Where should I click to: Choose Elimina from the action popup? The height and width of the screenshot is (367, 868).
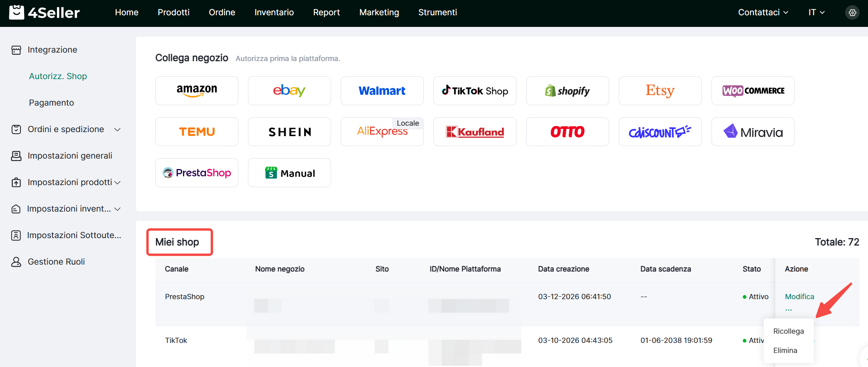click(x=785, y=351)
